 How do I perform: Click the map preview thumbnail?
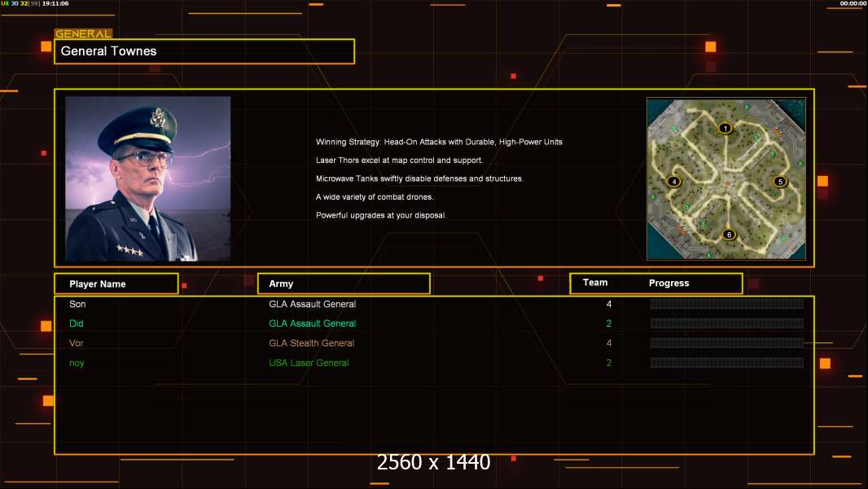[x=726, y=178]
